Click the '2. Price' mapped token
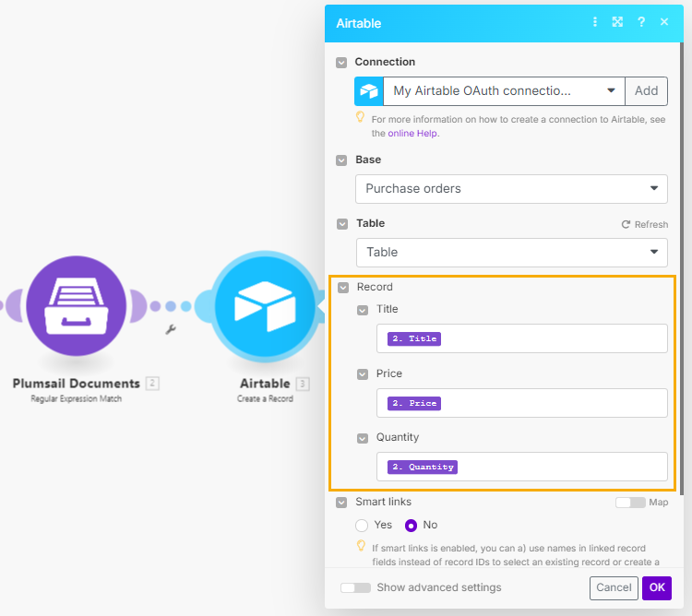 (x=414, y=403)
